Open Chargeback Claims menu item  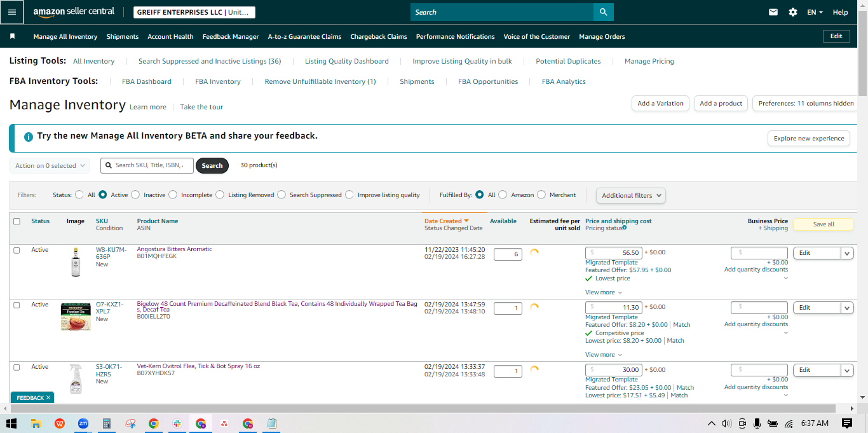(379, 37)
